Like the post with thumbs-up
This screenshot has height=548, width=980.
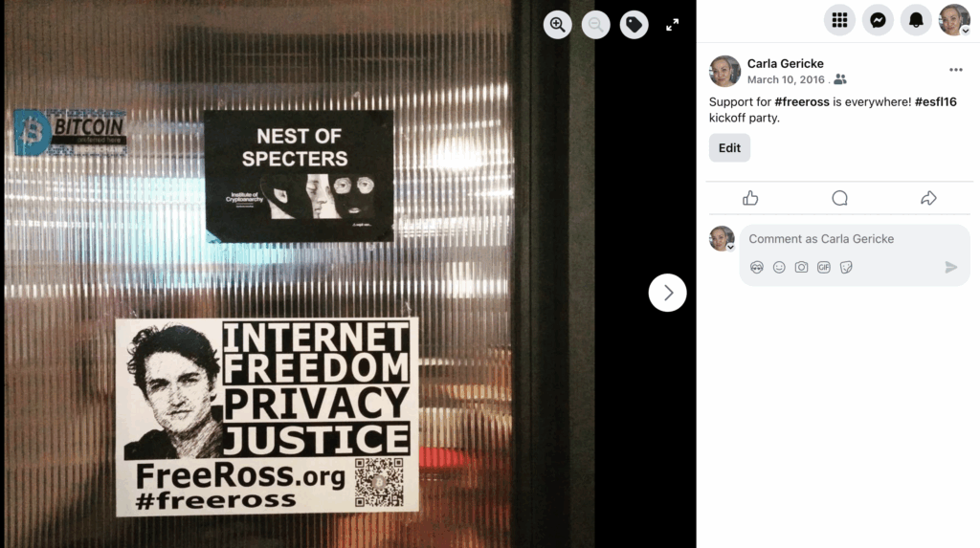pos(750,198)
